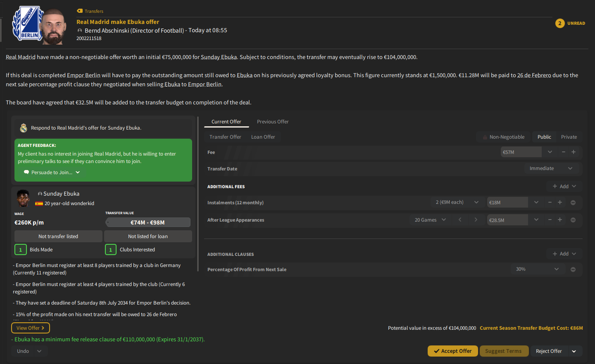Open the 26 de Febrero club link
595x364 pixels.
(x=534, y=75)
